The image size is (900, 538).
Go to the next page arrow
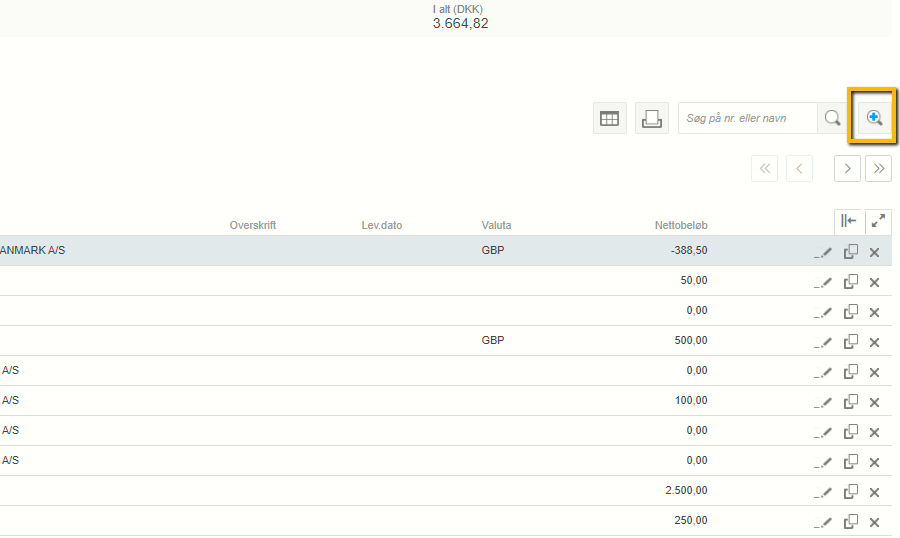(848, 168)
